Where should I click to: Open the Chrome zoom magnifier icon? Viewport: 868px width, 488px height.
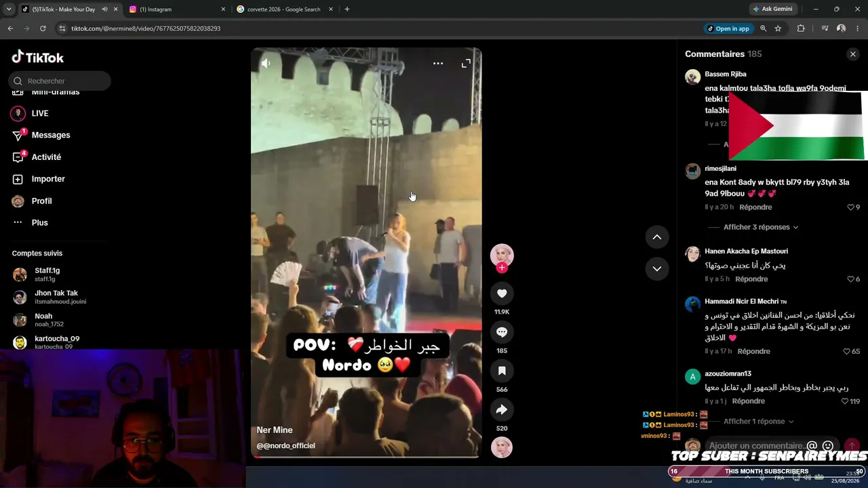click(x=764, y=28)
